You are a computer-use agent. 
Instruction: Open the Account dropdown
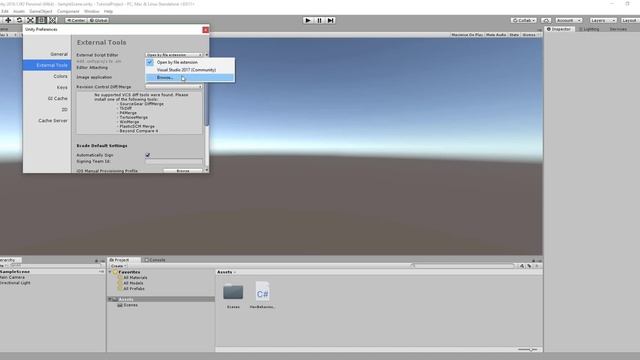pyautogui.click(x=569, y=20)
